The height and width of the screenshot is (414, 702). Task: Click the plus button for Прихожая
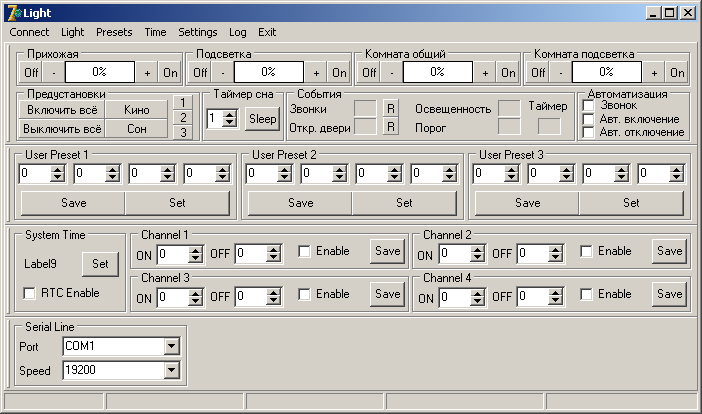coord(148,73)
